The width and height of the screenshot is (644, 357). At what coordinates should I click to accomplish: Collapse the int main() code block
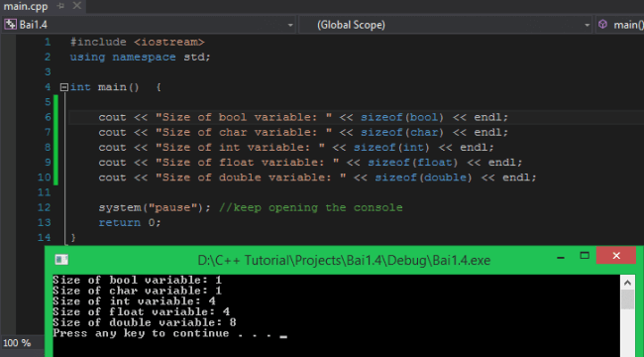point(64,87)
